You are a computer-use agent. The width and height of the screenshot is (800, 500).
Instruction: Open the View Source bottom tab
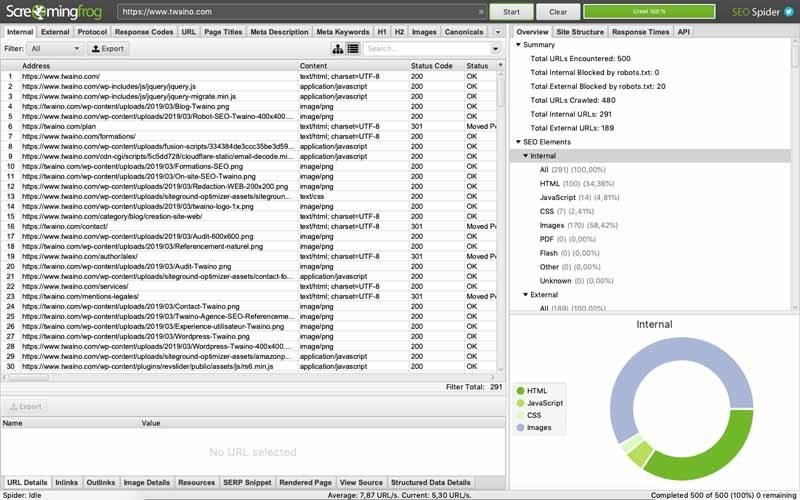361,482
